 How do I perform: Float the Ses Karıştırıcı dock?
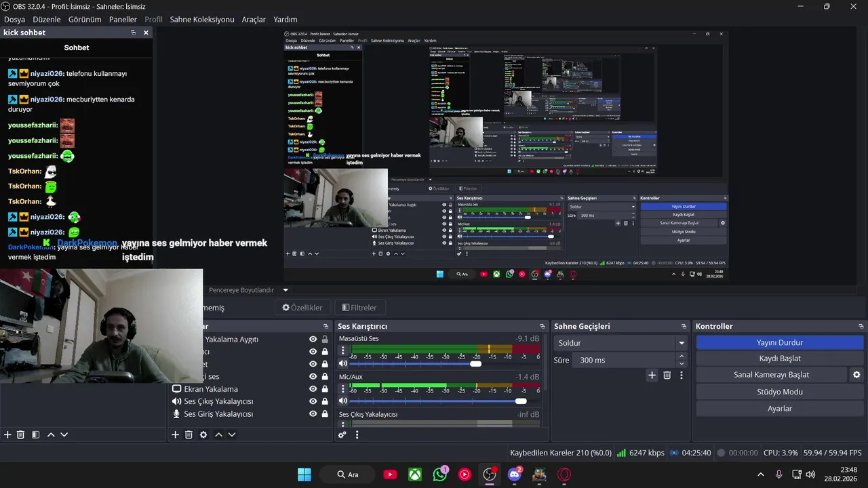[542, 326]
